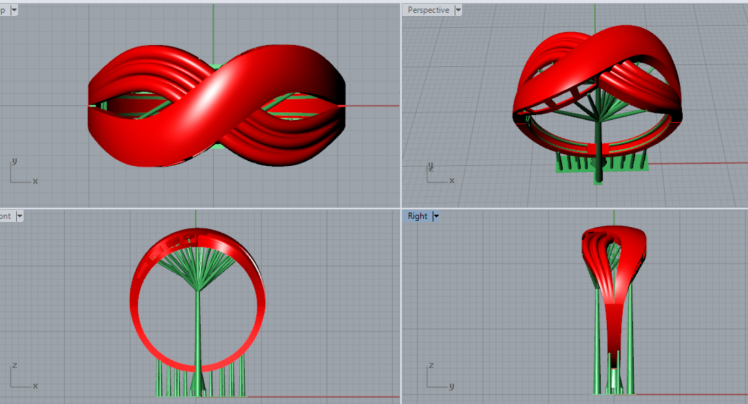748x404 pixels.
Task: Click the Front viewport title label
Action: tap(5, 216)
